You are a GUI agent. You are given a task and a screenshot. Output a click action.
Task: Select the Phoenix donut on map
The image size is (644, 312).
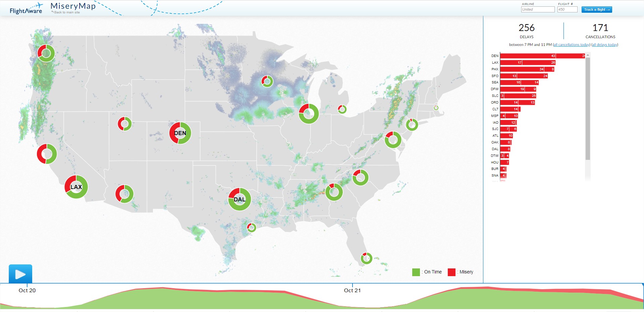[x=124, y=194]
